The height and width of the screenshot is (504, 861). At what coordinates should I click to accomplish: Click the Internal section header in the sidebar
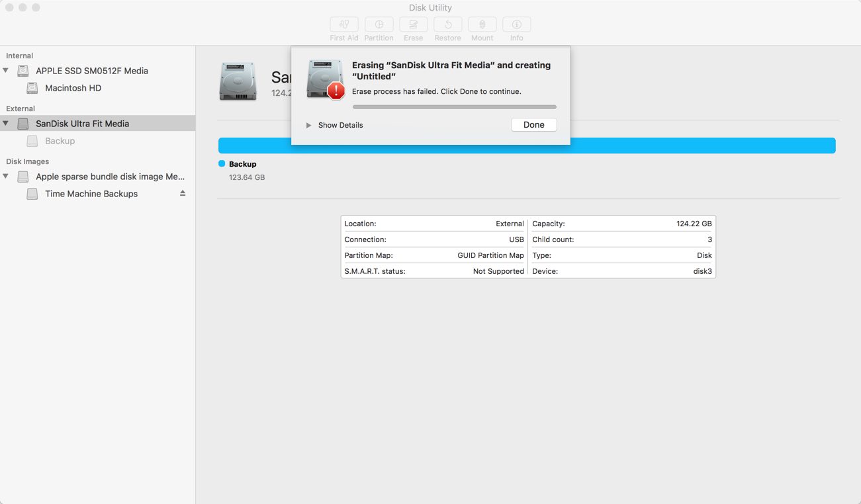[x=20, y=56]
